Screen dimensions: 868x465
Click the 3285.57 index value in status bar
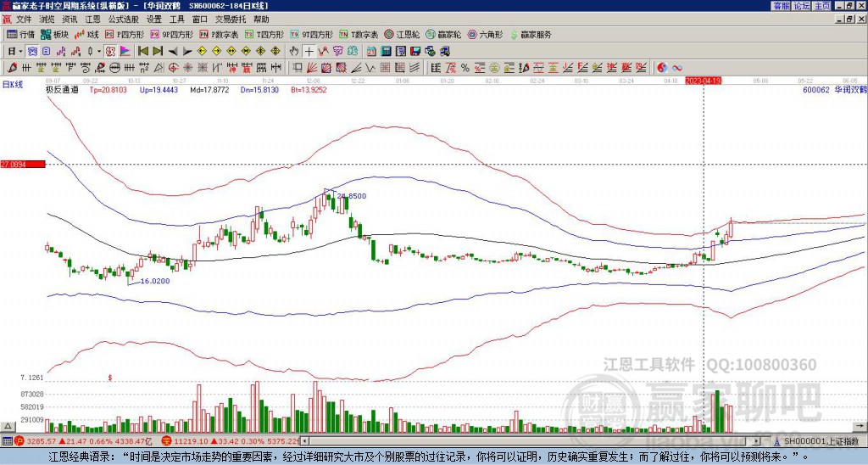[40, 441]
